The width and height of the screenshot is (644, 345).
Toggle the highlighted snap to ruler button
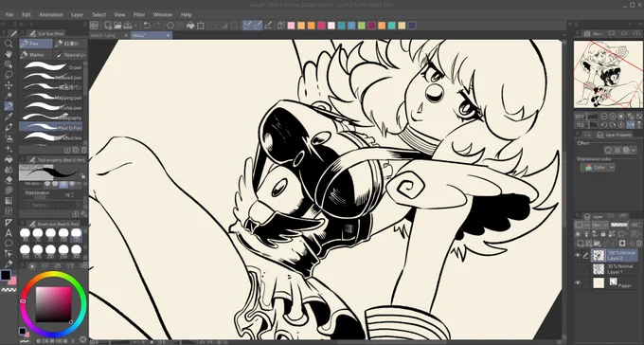click(x=247, y=26)
